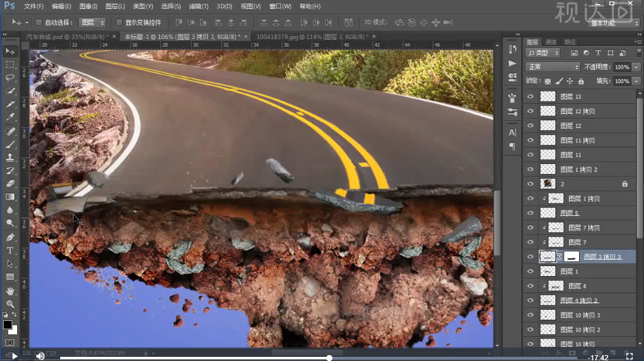Viewport: 644px width, 361px height.
Task: Select the Healing Brush tool
Action: point(10,132)
